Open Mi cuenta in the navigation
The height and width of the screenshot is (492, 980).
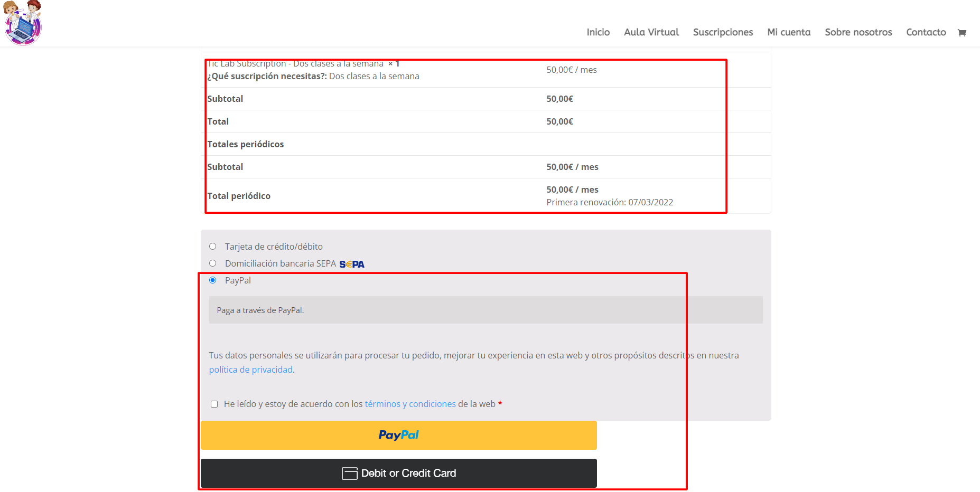tap(789, 32)
